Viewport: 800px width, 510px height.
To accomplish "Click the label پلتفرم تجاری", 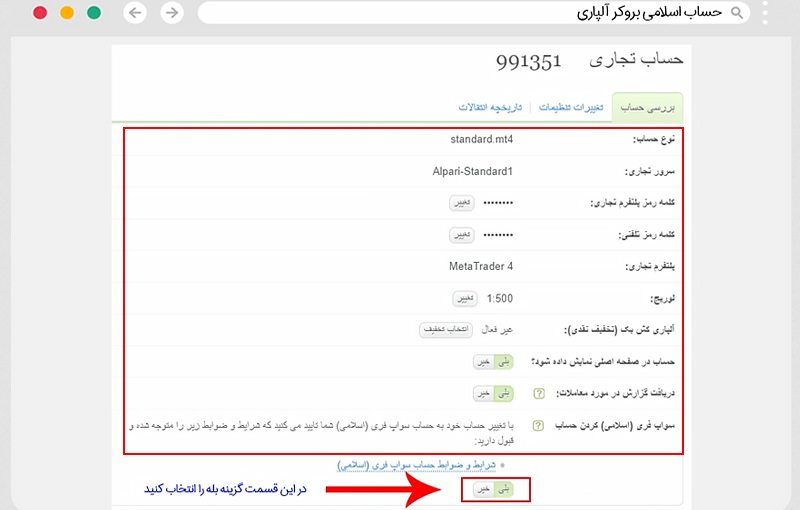I will [650, 267].
